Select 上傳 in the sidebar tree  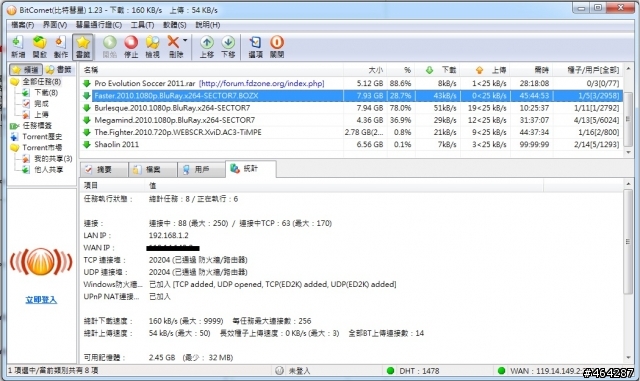41,115
